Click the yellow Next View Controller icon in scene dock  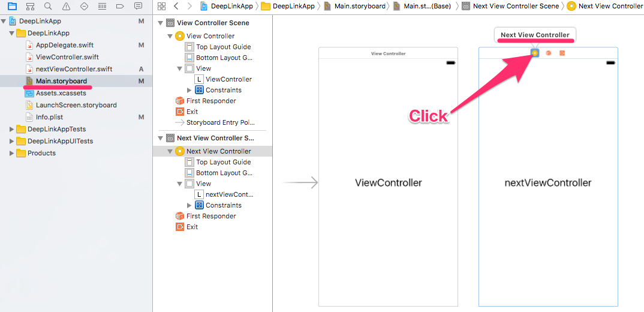[x=535, y=53]
